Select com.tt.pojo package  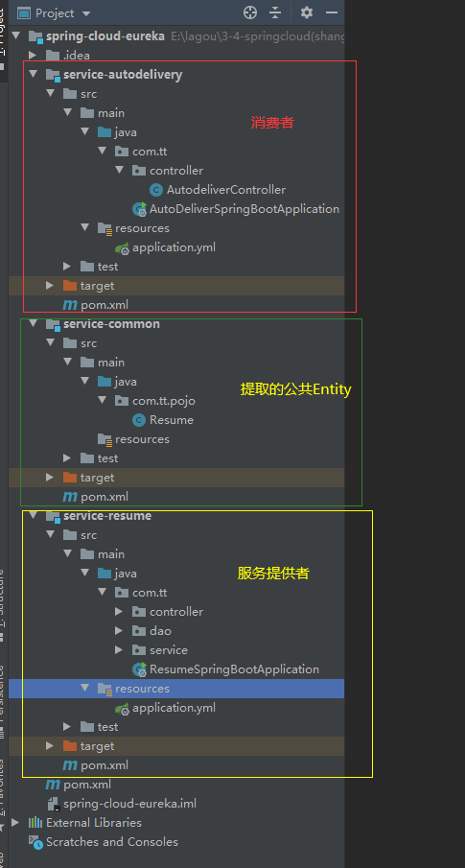pos(164,401)
